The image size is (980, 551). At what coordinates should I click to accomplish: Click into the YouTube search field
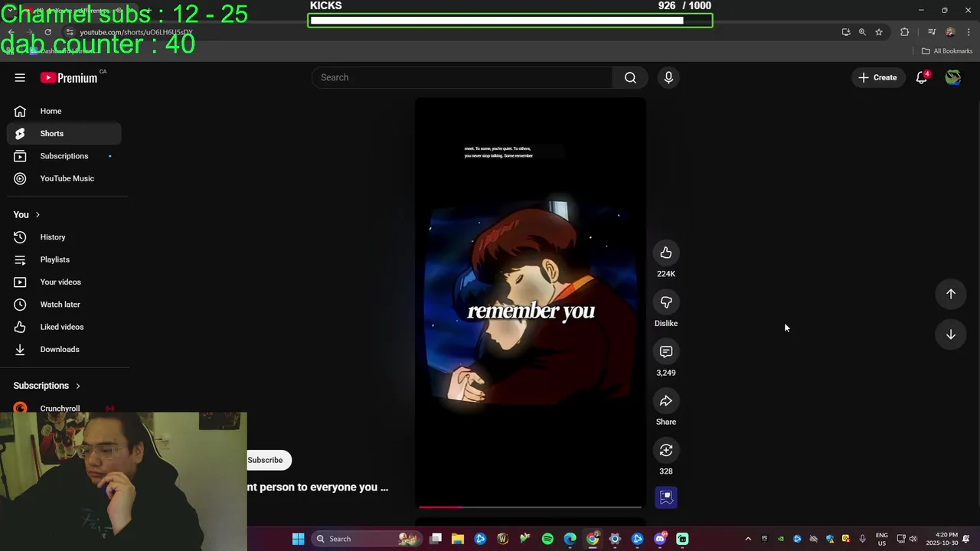point(462,77)
